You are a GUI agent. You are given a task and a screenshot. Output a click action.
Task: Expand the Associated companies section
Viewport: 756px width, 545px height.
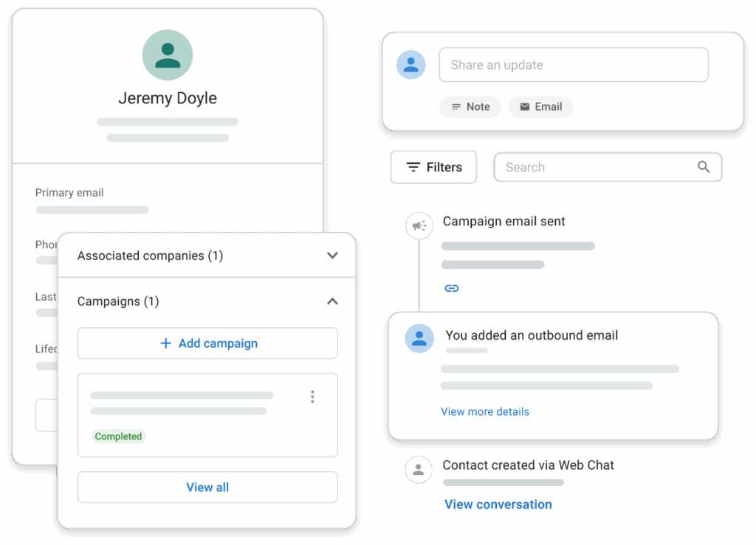pyautogui.click(x=332, y=255)
